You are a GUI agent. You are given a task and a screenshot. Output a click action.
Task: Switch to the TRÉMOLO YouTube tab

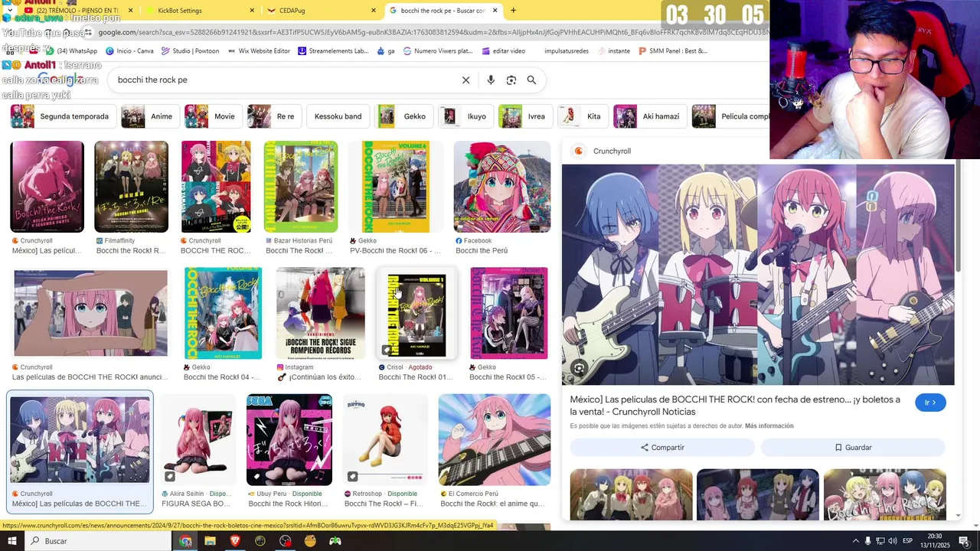tap(75, 11)
